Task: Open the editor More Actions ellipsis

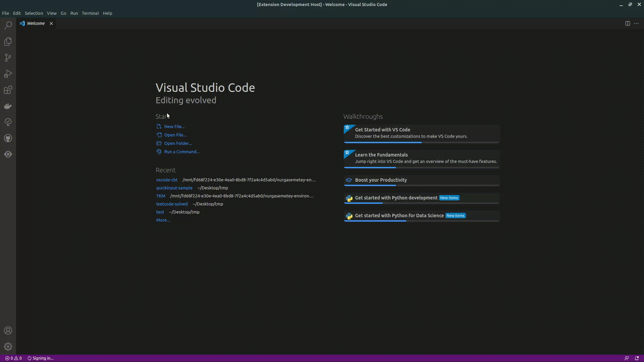Action: [636, 23]
